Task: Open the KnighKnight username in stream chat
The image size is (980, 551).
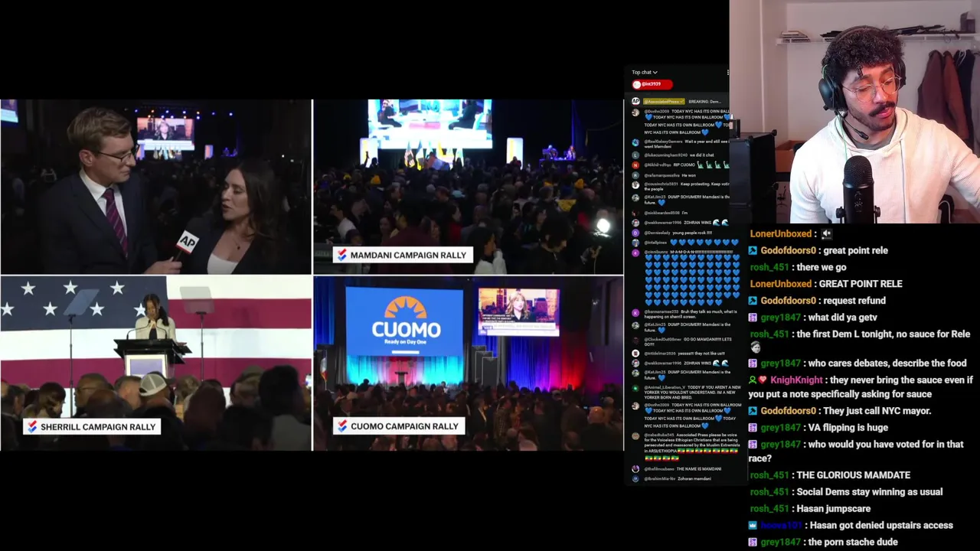Action: 796,380
